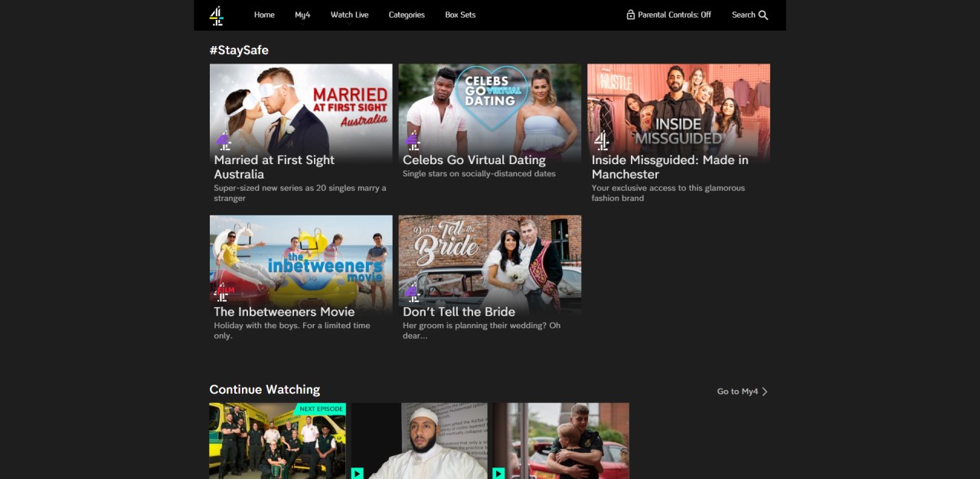Go to the Home menu item
The height and width of the screenshot is (479, 980).
264,15
